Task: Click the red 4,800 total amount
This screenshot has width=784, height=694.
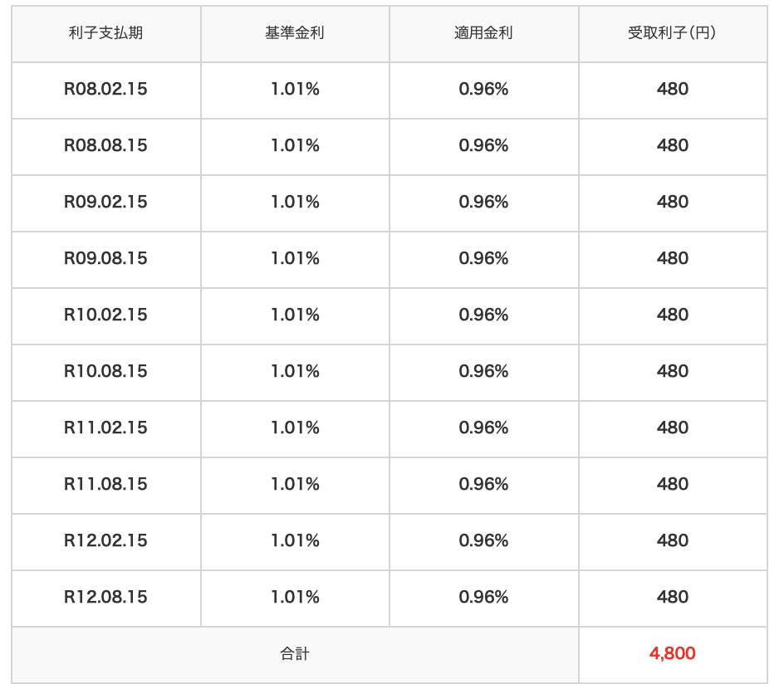Action: tap(672, 653)
